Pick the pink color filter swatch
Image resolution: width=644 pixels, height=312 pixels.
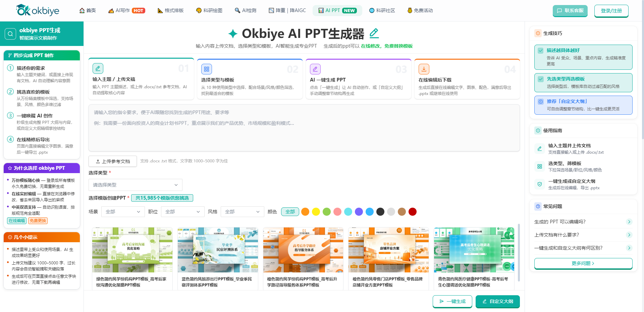pos(337,212)
